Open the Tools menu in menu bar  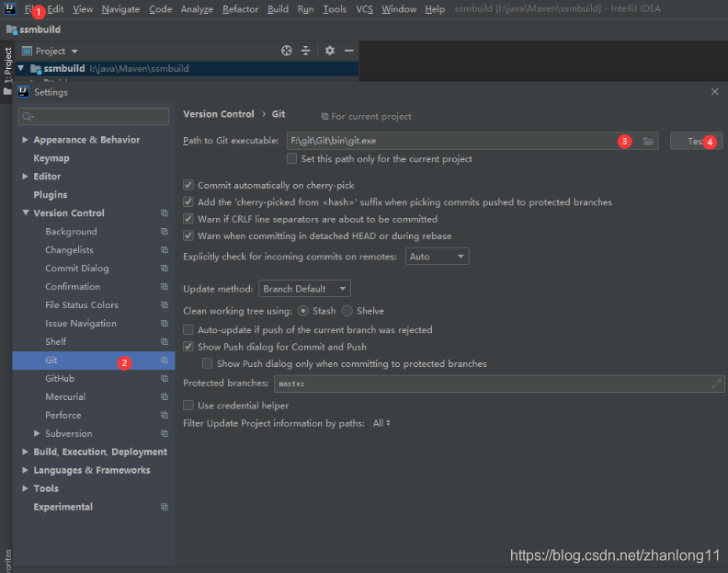pyautogui.click(x=335, y=9)
